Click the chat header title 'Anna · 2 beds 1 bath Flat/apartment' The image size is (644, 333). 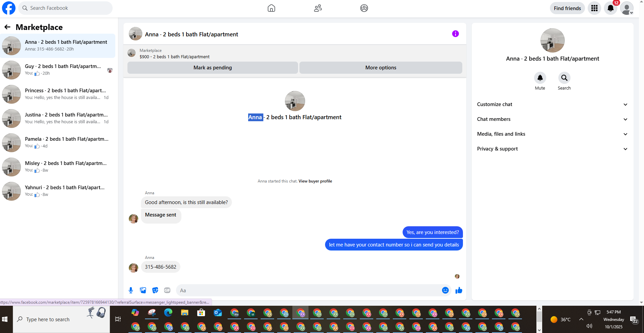[192, 34]
